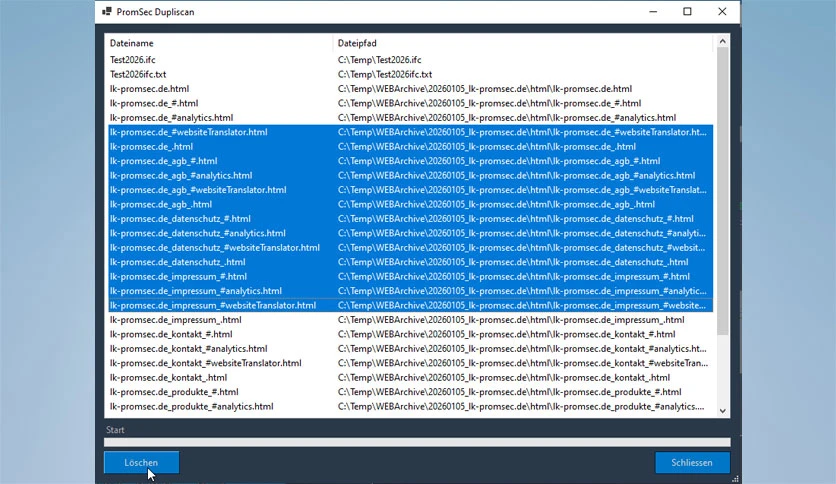Viewport: 836px width, 484px height.
Task: Close the PromSec Dupliscan window
Action: pos(722,12)
